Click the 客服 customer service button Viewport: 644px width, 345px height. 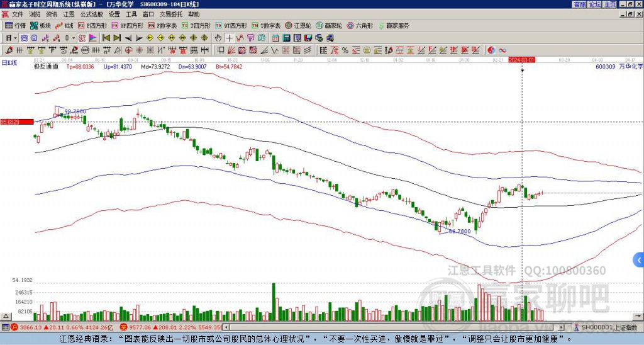(x=579, y=4)
